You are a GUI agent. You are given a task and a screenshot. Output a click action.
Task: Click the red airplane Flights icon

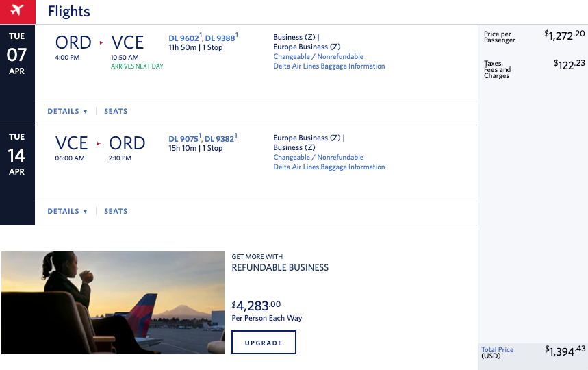17,12
